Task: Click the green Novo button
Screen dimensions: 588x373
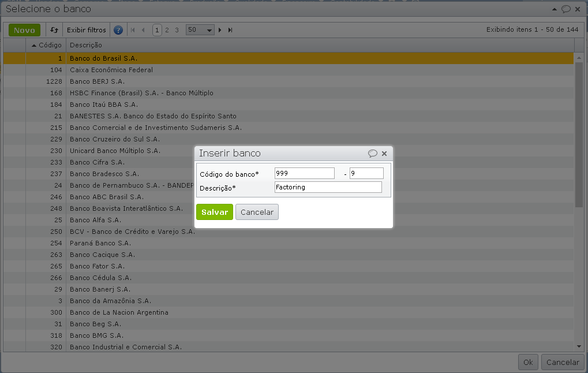Action: click(x=24, y=30)
